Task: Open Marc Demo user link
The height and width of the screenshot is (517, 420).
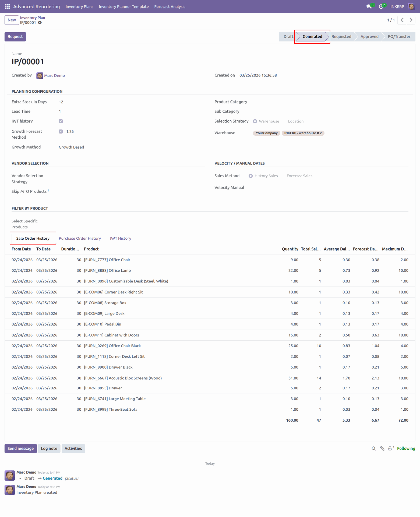Action: click(x=54, y=76)
